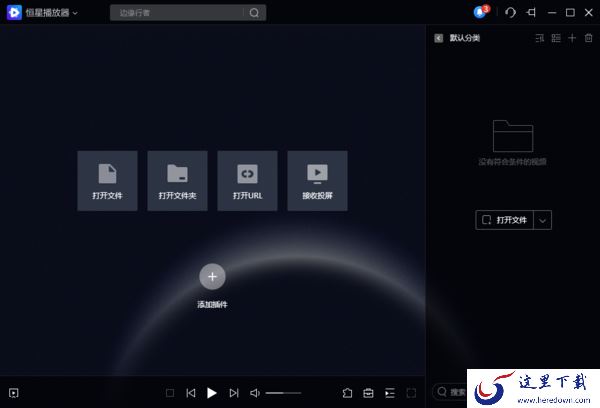Select the 默认分类 category label

[x=465, y=38]
